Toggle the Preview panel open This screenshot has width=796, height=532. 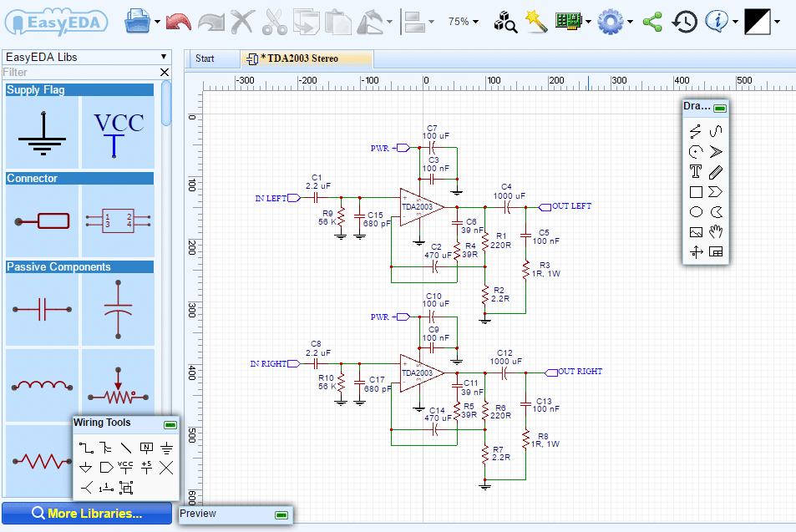pos(281,514)
